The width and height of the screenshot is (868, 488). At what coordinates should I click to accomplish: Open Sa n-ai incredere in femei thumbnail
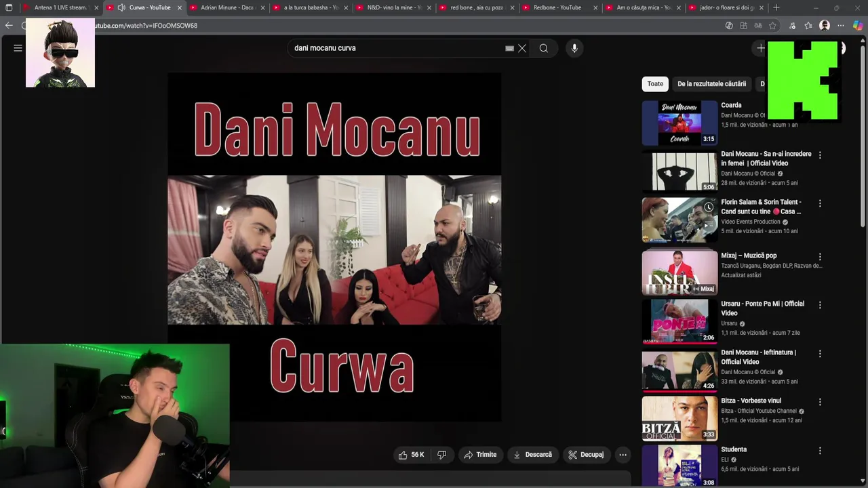[679, 171]
